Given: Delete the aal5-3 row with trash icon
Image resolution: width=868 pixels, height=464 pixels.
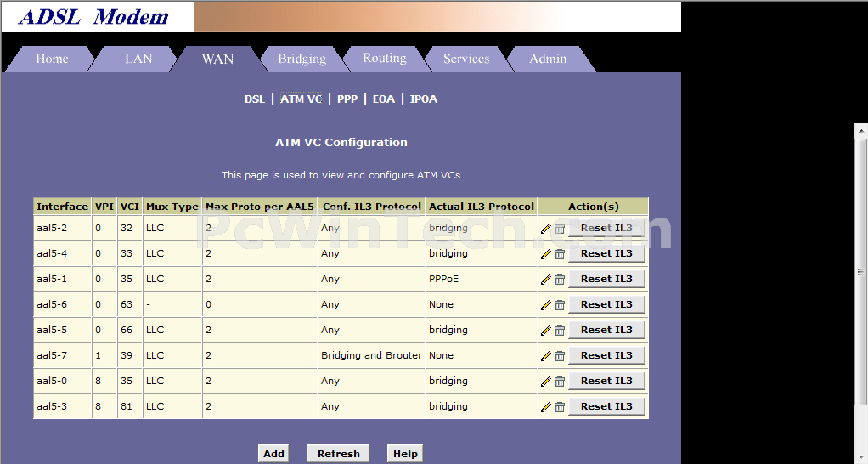Looking at the screenshot, I should (x=560, y=407).
